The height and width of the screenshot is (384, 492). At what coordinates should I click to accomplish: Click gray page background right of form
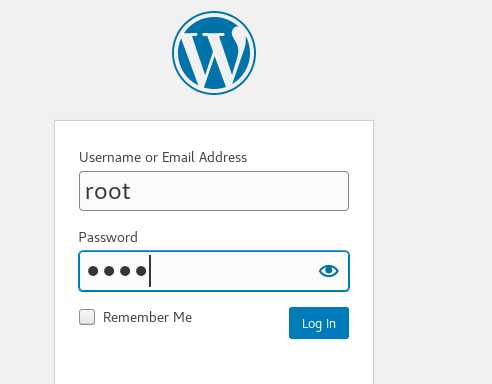433,233
